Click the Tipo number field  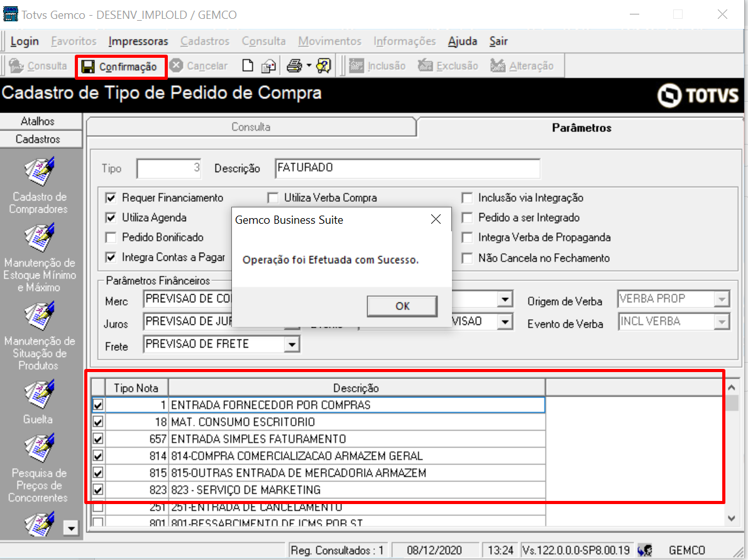(169, 168)
